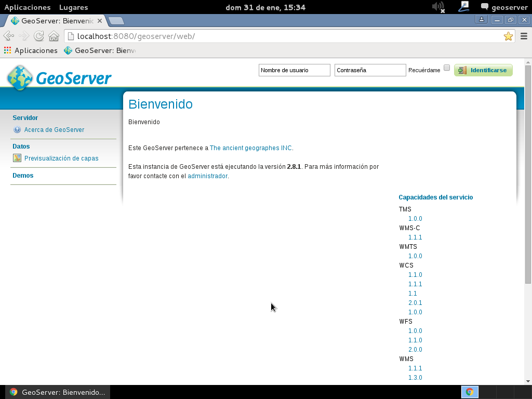The image size is (532, 399).
Task: Open the Demos section link
Action: coord(23,176)
